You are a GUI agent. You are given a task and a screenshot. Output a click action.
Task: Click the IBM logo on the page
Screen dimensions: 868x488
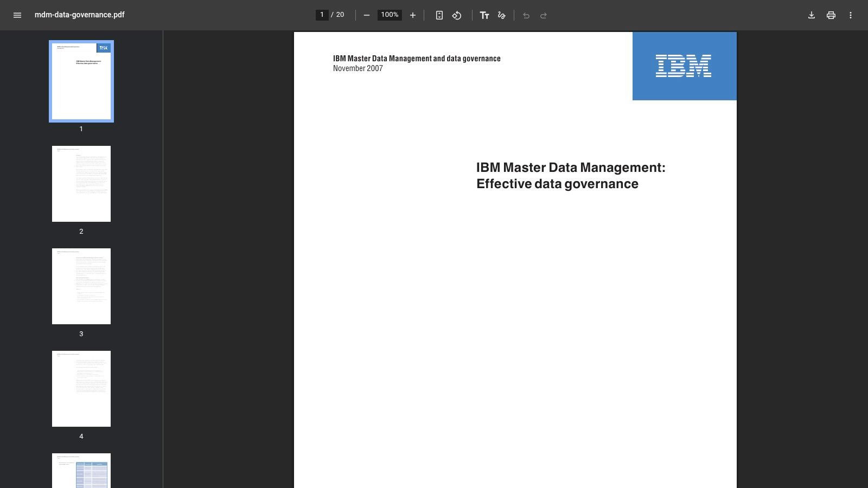684,66
